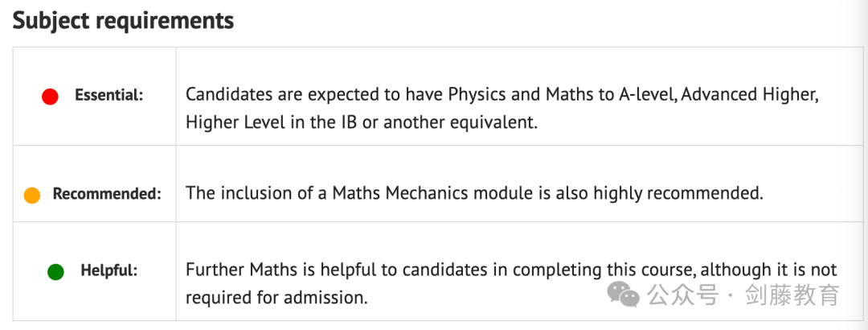Click the words completing this course

(596, 270)
